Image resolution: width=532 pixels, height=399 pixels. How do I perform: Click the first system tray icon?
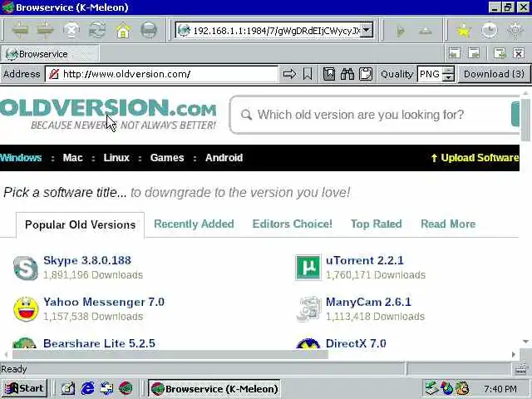(x=432, y=388)
